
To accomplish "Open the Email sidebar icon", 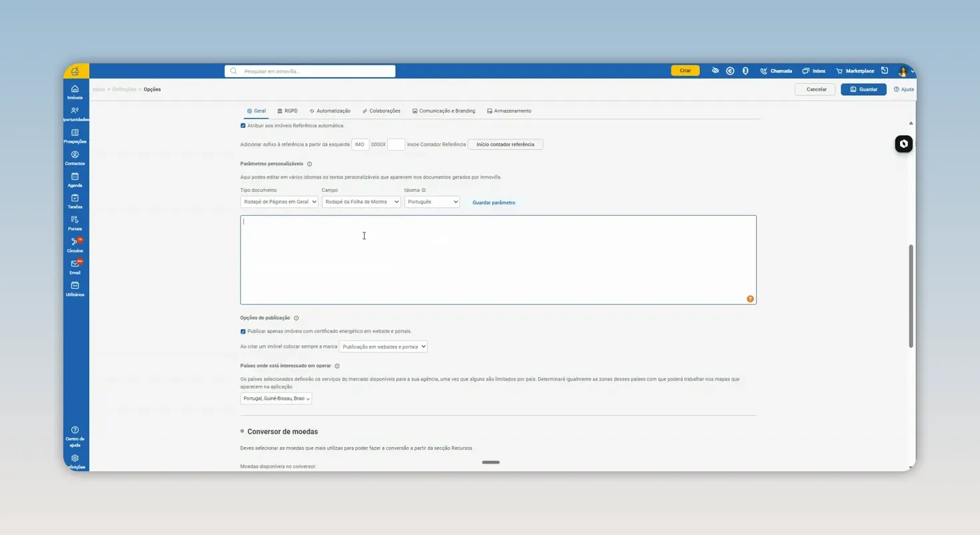I will point(75,267).
